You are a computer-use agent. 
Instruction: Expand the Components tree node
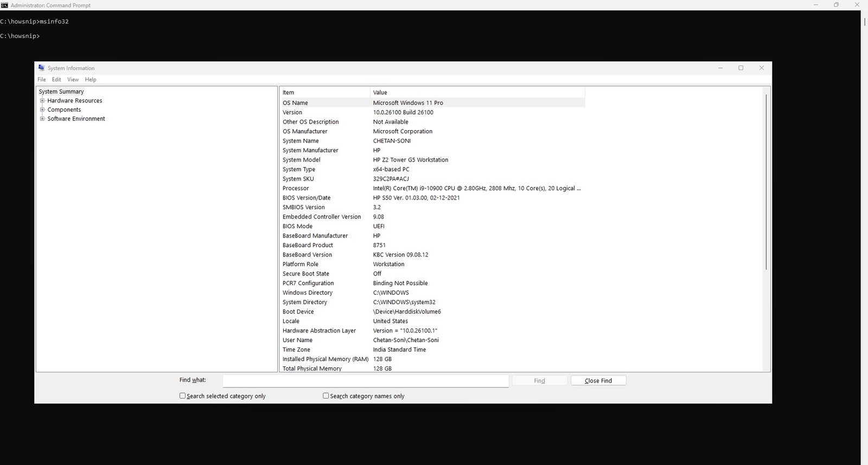pos(42,109)
